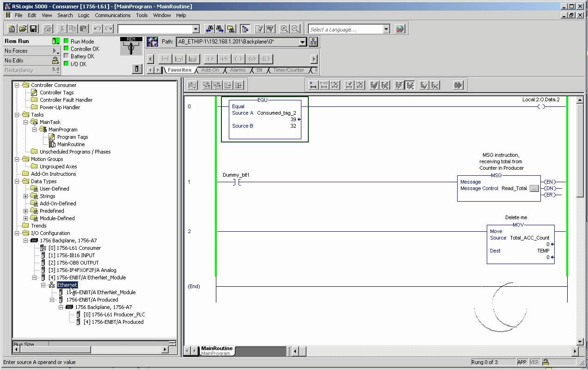
Task: Open the Communications menu
Action: (x=113, y=15)
